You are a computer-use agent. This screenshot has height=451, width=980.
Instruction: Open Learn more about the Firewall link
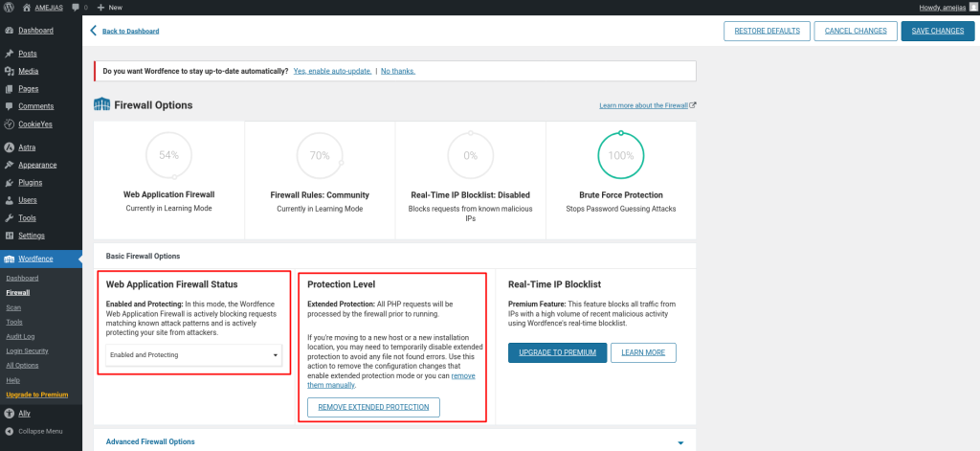[x=643, y=105]
